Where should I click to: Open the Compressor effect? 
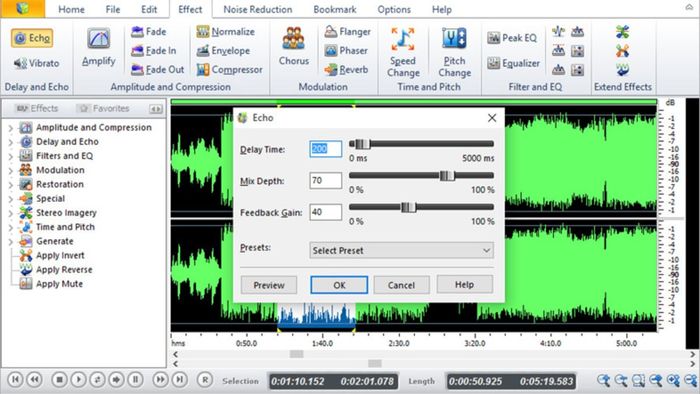[x=229, y=70]
